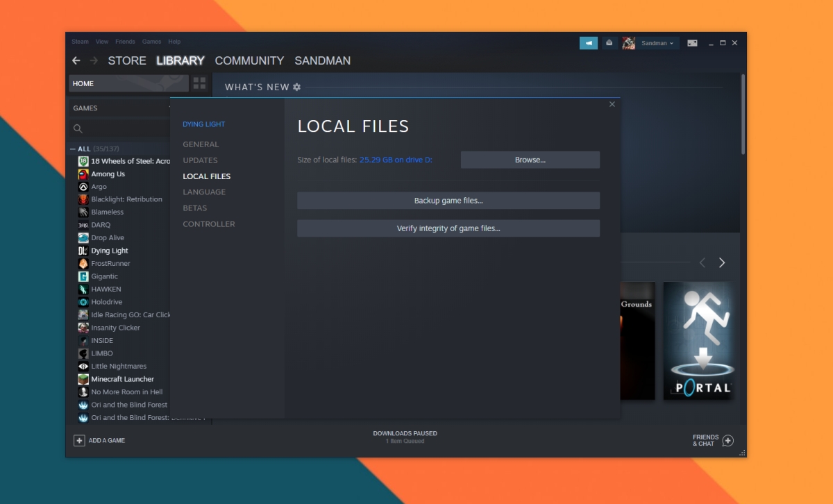
Task: Collapse the ALL games group
Action: tap(74, 148)
